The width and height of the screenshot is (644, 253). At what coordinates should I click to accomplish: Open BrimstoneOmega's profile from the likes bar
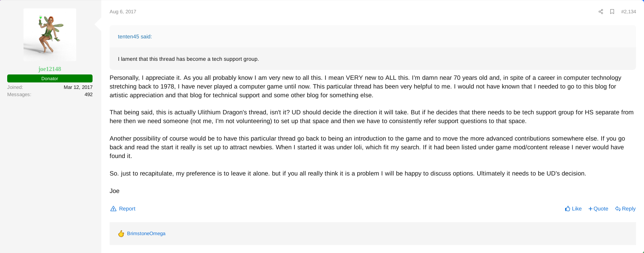tap(146, 234)
